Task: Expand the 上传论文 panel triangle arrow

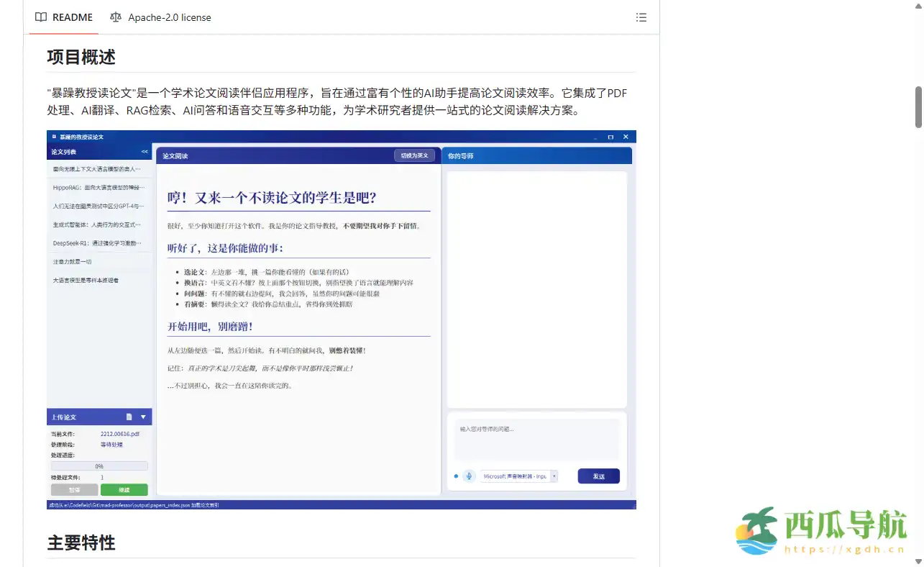Action: coord(143,417)
